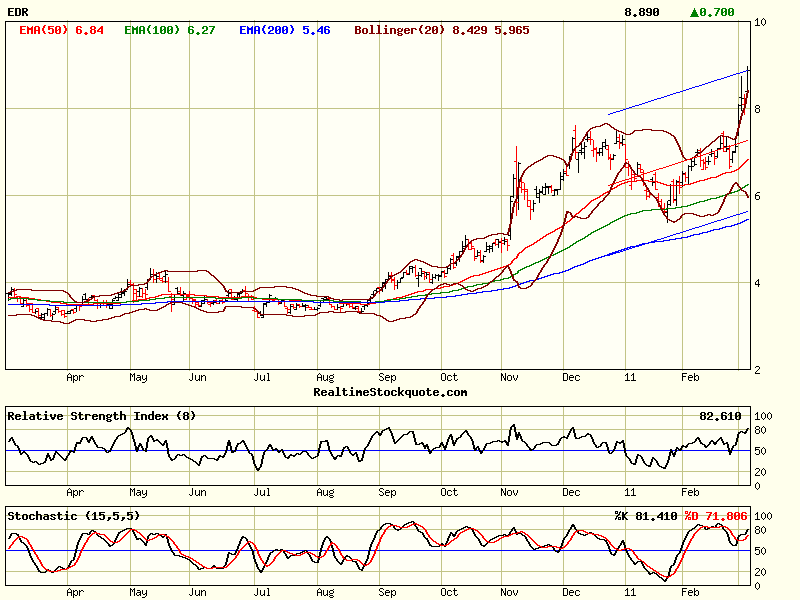The width and height of the screenshot is (800, 600).
Task: Click Nov under the Stochastic panel
Action: 509,592
